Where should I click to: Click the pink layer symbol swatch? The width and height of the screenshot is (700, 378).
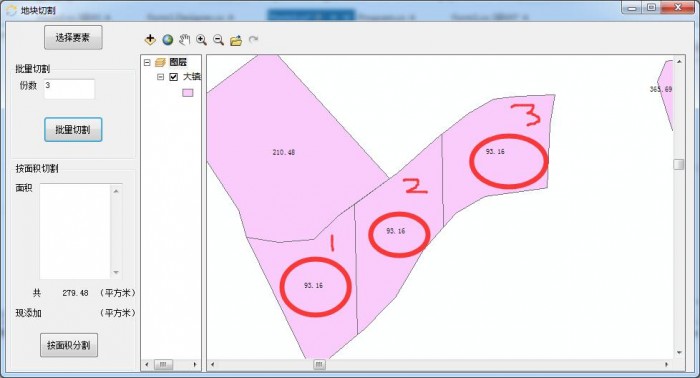click(x=188, y=92)
